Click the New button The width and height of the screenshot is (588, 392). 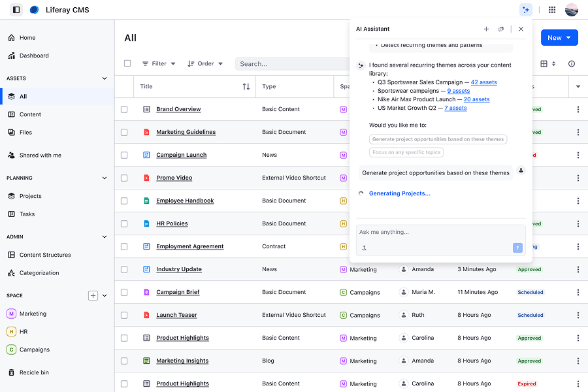[x=559, y=37]
